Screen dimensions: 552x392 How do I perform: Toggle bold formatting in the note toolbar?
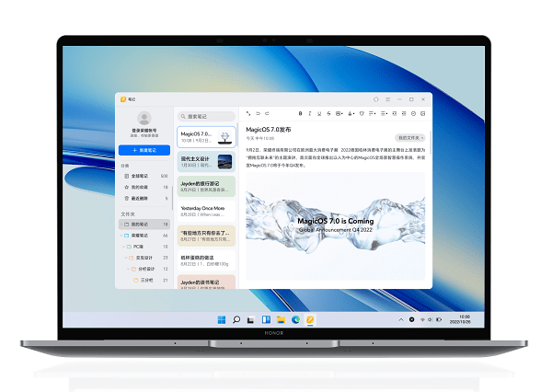tap(301, 113)
